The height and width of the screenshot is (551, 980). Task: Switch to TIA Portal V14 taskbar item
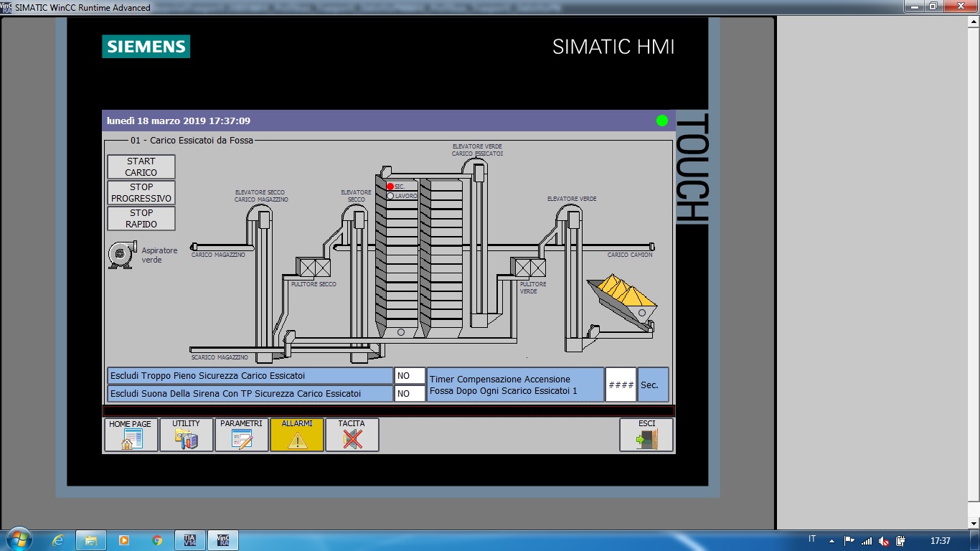[189, 540]
